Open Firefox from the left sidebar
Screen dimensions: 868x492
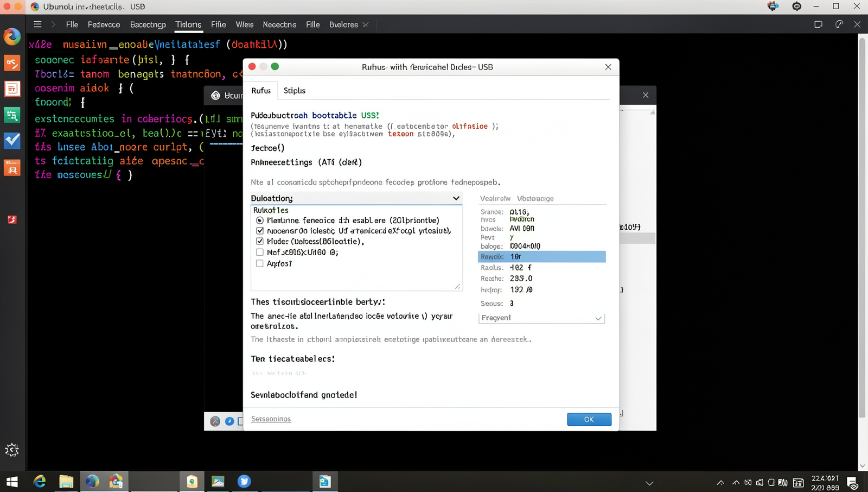click(12, 36)
